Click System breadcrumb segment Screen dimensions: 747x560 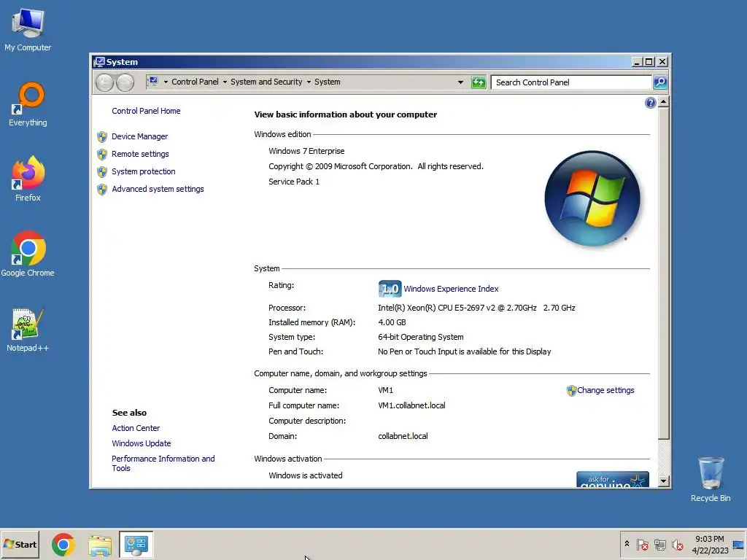pyautogui.click(x=328, y=82)
